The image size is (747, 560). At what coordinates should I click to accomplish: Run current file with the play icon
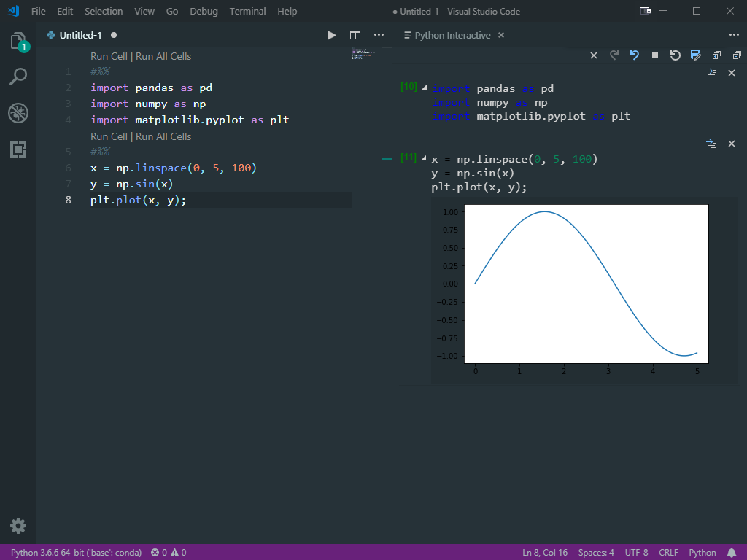(332, 35)
